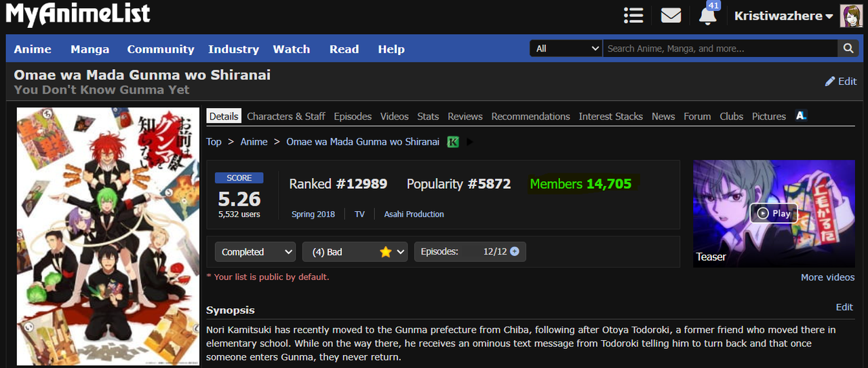This screenshot has width=868, height=368.
Task: Play the teaser video
Action: (x=774, y=213)
